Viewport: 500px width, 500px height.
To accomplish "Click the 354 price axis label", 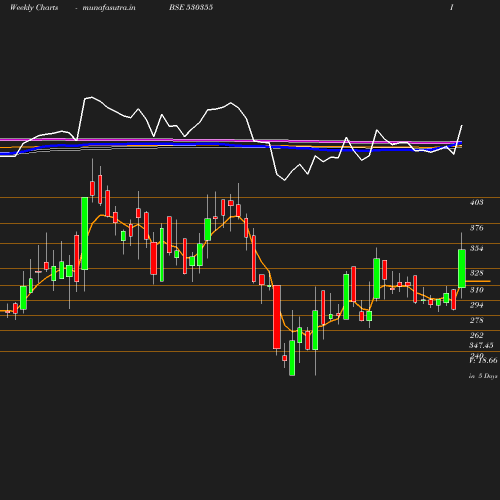I will coord(476,248).
